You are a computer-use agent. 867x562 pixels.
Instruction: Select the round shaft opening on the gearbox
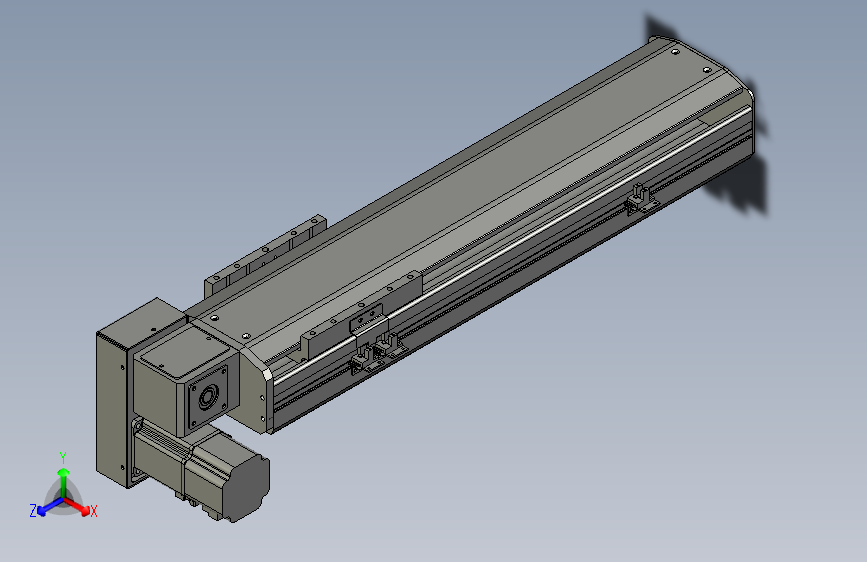208,397
